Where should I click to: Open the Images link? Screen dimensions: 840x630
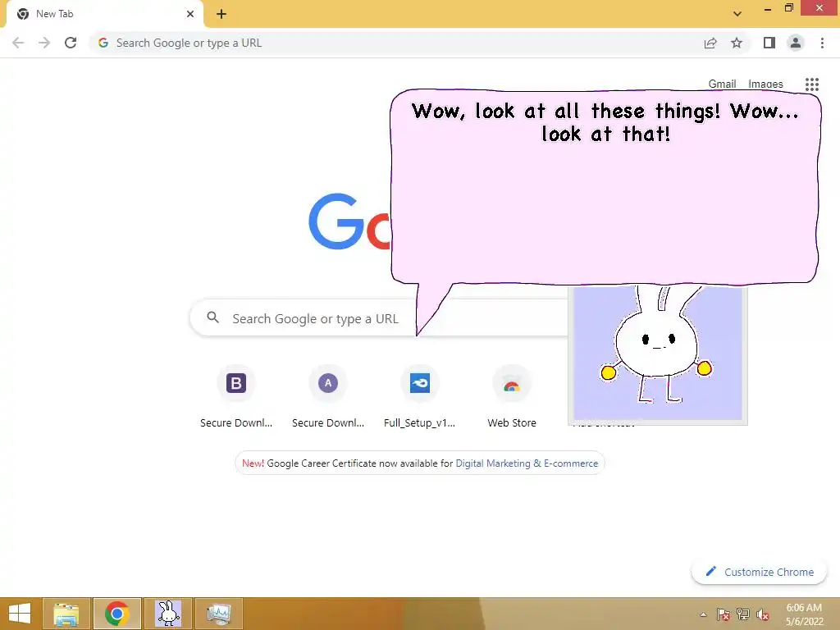(x=765, y=84)
